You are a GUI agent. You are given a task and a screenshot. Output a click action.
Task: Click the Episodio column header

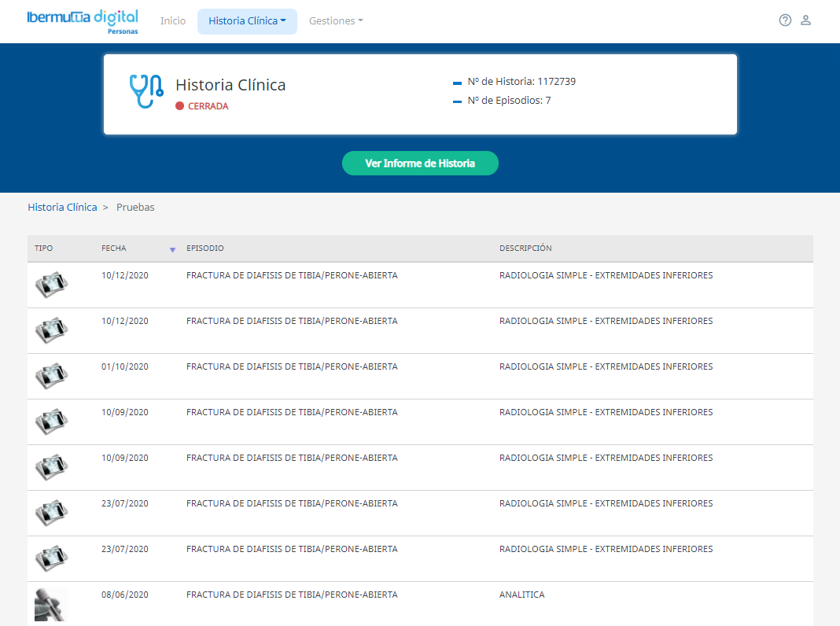pyautogui.click(x=205, y=249)
